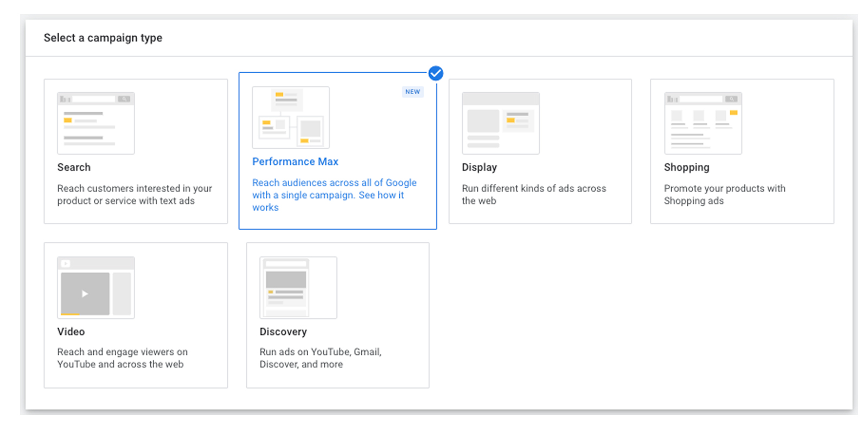Pick the Shopping campaign type title
Viewport: 868px width, 434px height.
pos(686,167)
